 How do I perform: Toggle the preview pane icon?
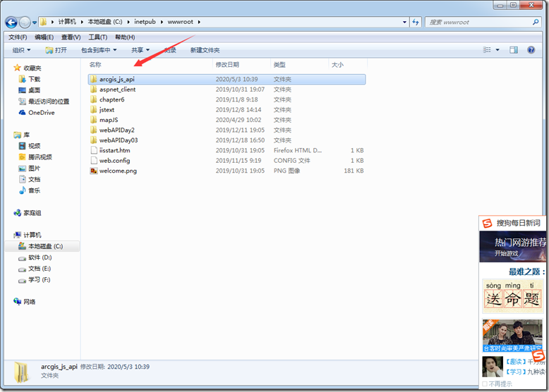tap(514, 50)
